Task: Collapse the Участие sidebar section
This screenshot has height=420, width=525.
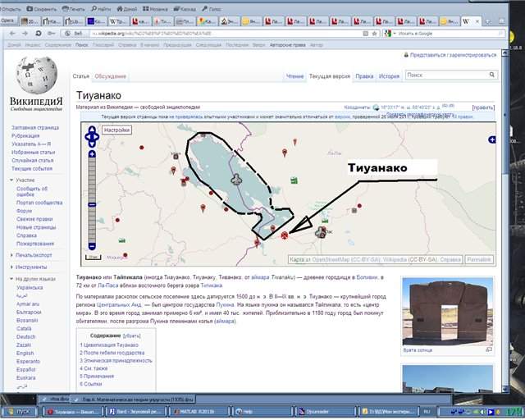Action: click(25, 180)
